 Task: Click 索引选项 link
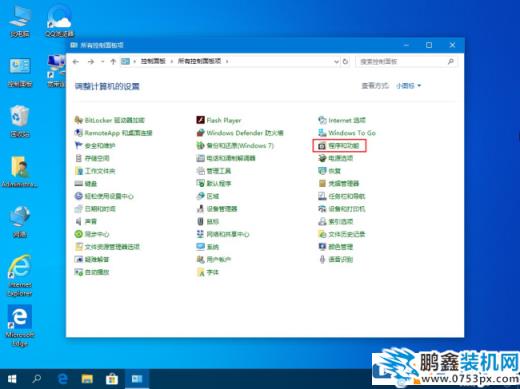pyautogui.click(x=341, y=222)
